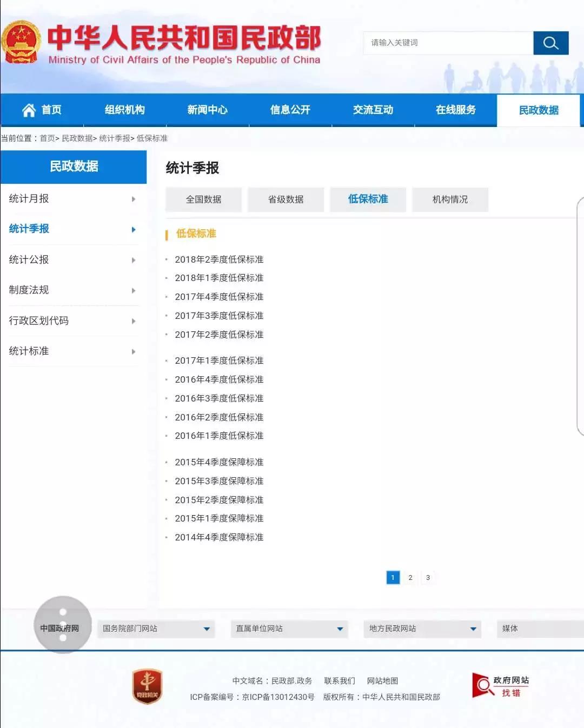Click inside the keyword search input field
This screenshot has width=584, height=728.
(447, 43)
